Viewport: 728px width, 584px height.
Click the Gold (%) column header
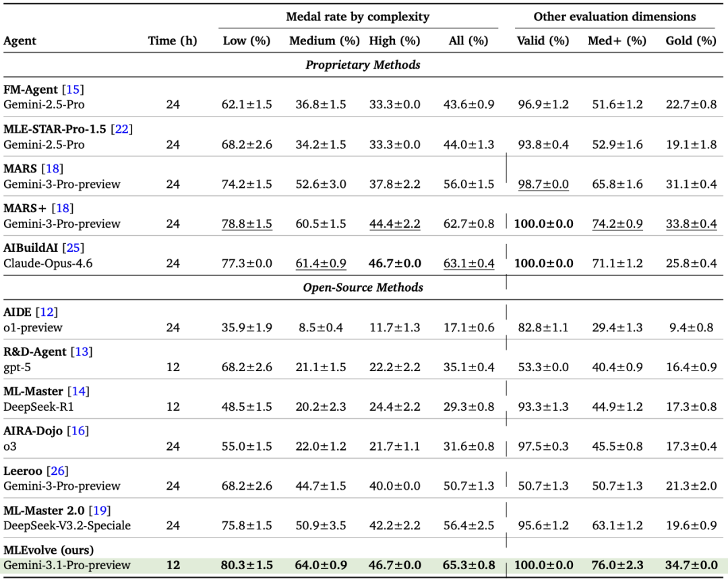tap(692, 41)
